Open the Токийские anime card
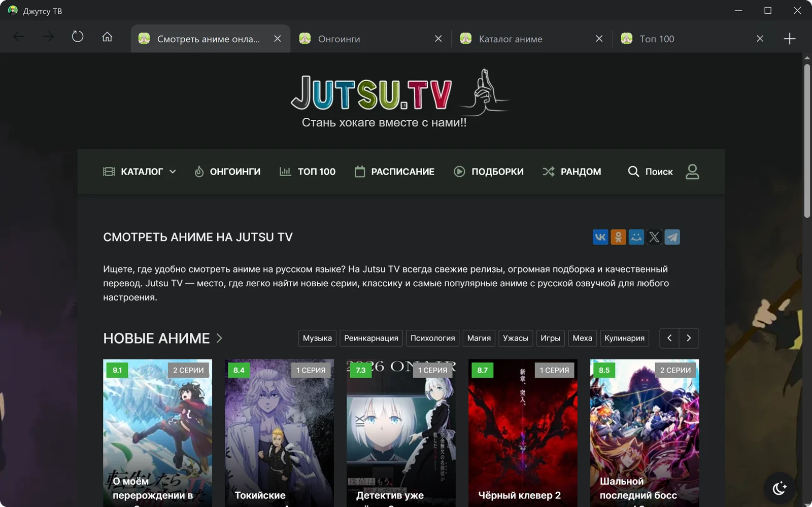 pyautogui.click(x=279, y=433)
